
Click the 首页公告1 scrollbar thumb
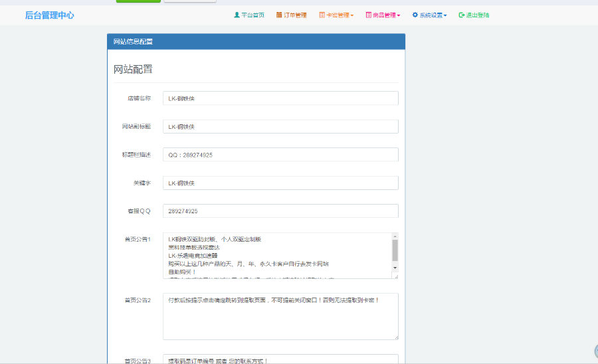coord(395,250)
